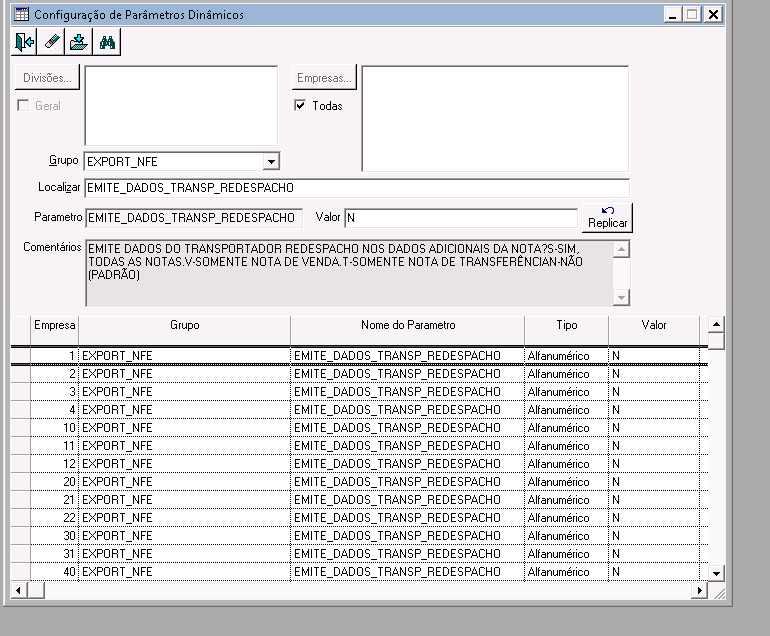
Task: Click the grid vertical scrollbar thumb
Action: click(716, 340)
